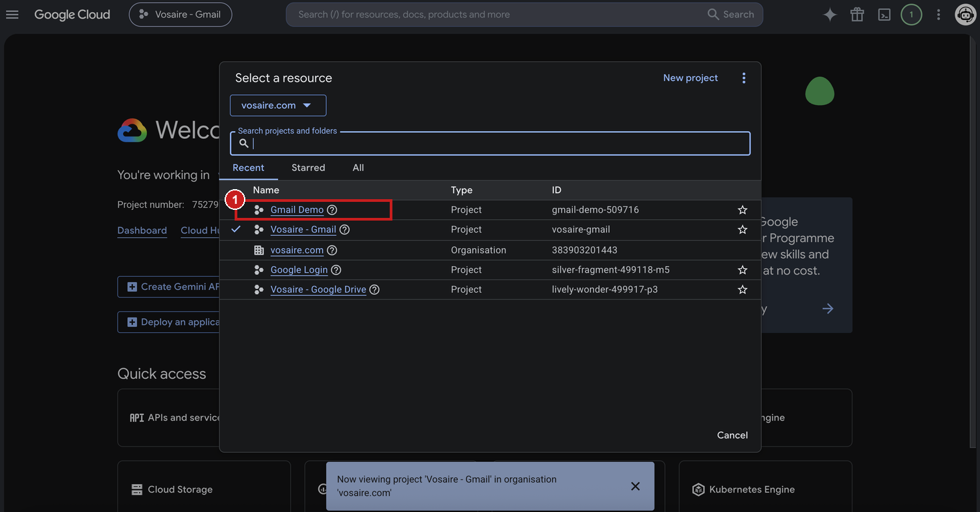Image resolution: width=980 pixels, height=512 pixels.
Task: Click the Create Gemini API button
Action: 169,287
